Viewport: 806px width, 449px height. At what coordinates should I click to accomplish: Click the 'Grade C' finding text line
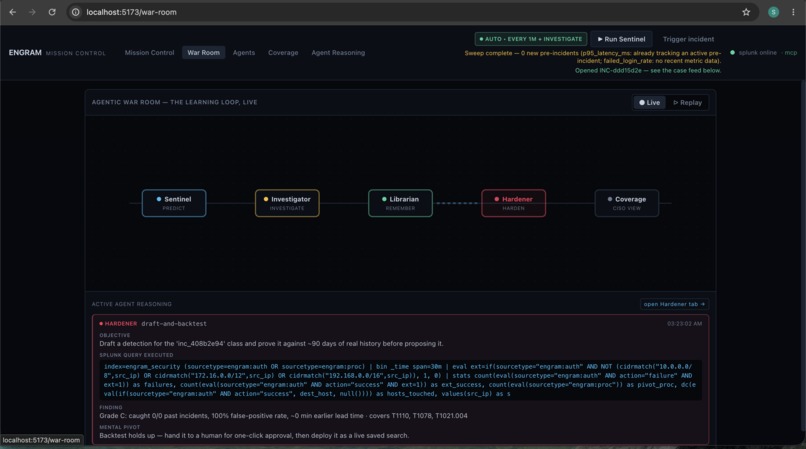283,416
